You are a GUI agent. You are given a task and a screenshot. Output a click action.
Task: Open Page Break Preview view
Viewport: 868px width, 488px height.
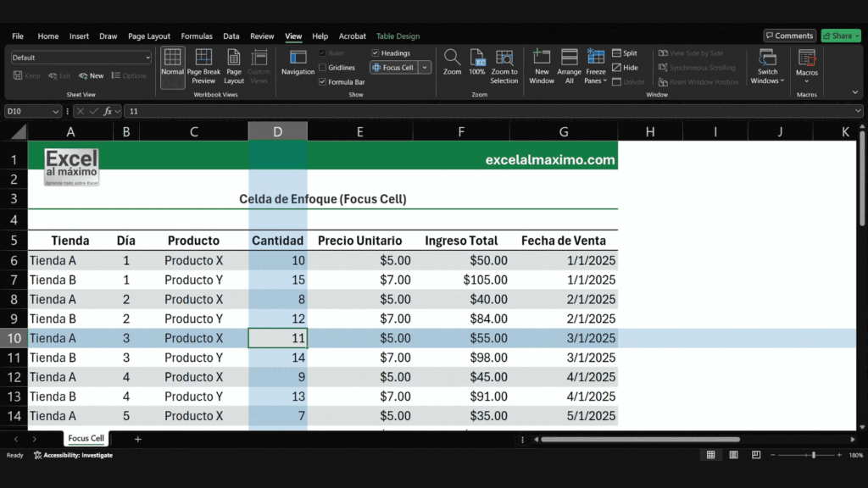[x=203, y=66]
